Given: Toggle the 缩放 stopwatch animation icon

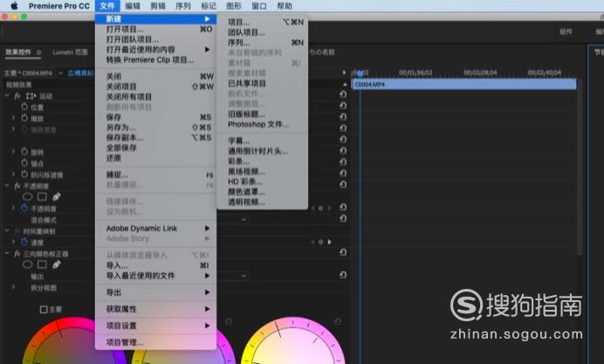Looking at the screenshot, I should click(x=24, y=118).
